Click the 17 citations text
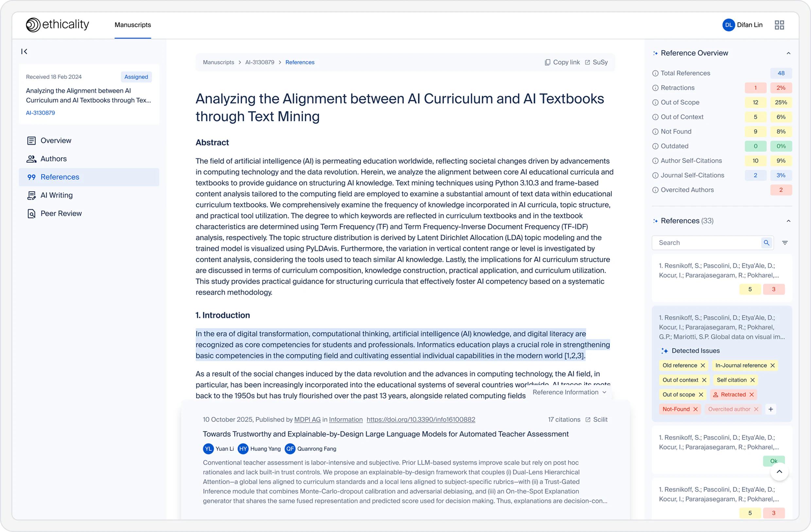 [564, 420]
